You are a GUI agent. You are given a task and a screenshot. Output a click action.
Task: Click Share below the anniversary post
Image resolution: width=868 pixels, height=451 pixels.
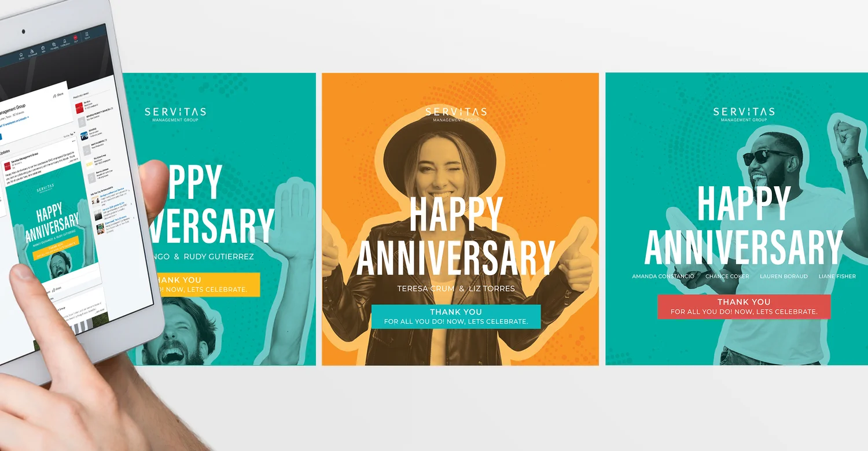(x=57, y=289)
